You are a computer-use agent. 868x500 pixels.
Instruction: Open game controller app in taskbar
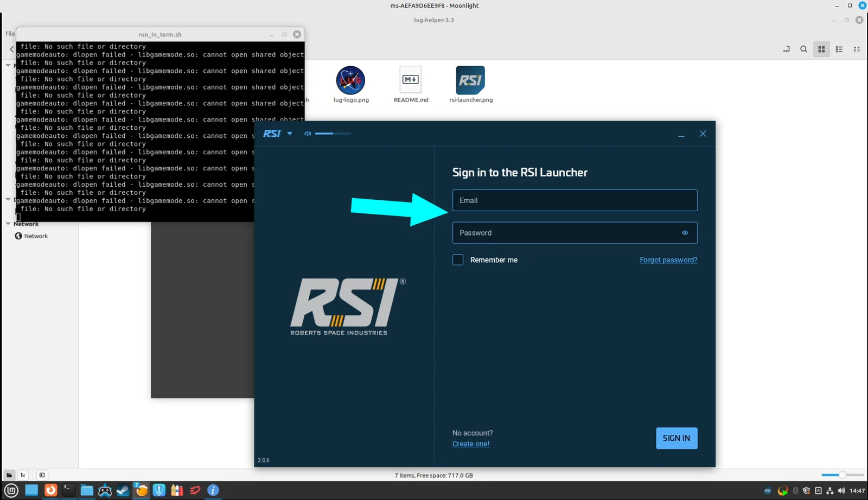[x=105, y=490]
